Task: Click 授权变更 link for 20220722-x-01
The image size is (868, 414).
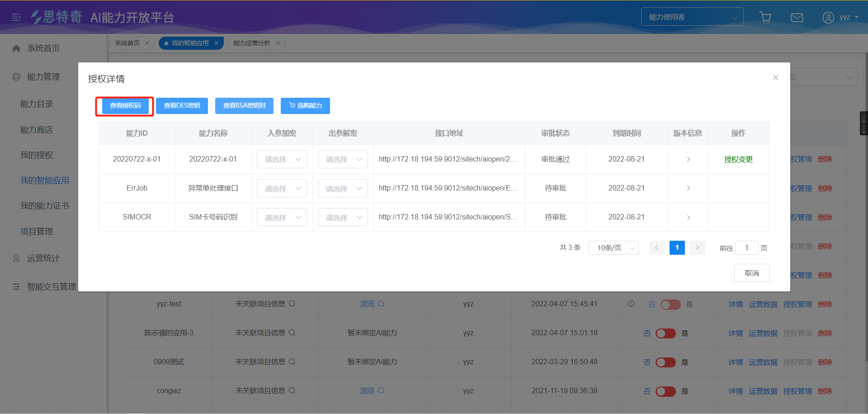Action: (x=738, y=159)
